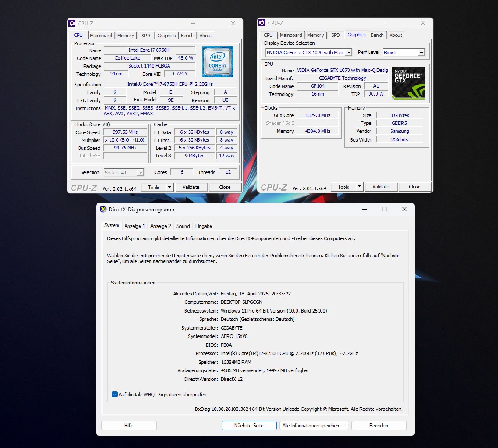This screenshot has width=498, height=448.
Task: Click the CPU-Z app icon in right window
Action: click(262, 23)
